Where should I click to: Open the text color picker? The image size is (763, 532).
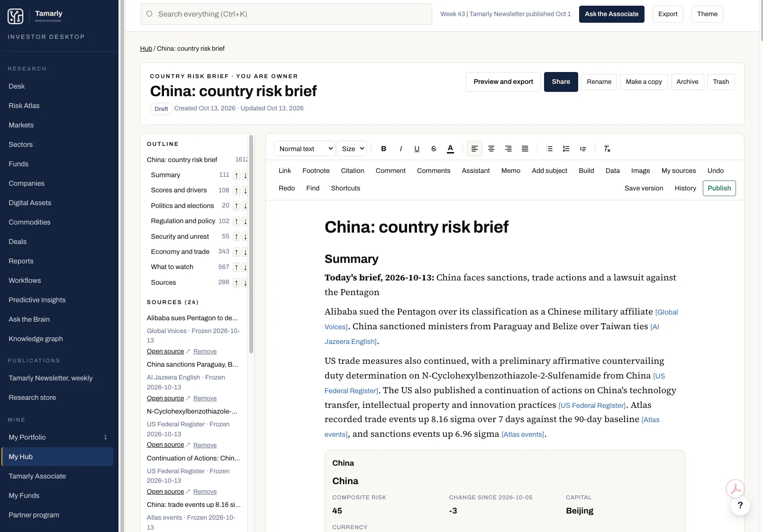click(x=451, y=149)
